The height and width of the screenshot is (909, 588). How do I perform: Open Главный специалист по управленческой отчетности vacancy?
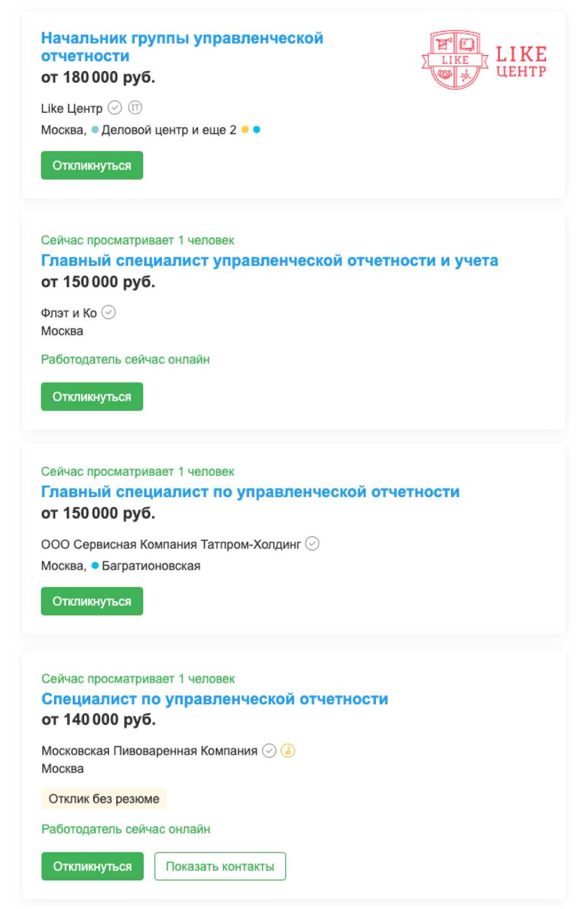tap(250, 492)
